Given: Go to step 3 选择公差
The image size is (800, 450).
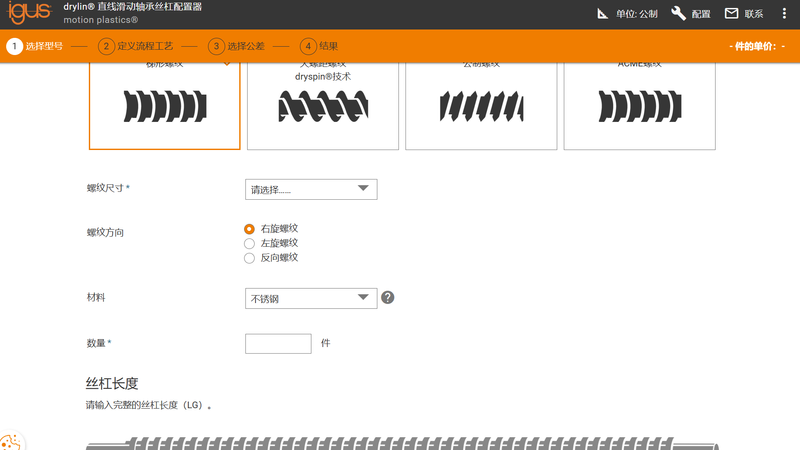Looking at the screenshot, I should coord(237,46).
